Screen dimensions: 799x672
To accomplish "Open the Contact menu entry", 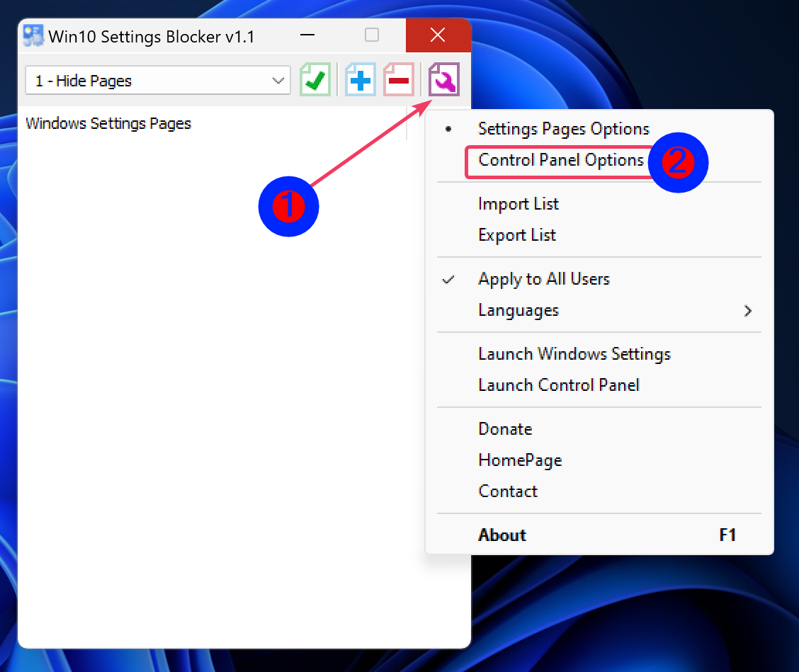I will coord(599,491).
